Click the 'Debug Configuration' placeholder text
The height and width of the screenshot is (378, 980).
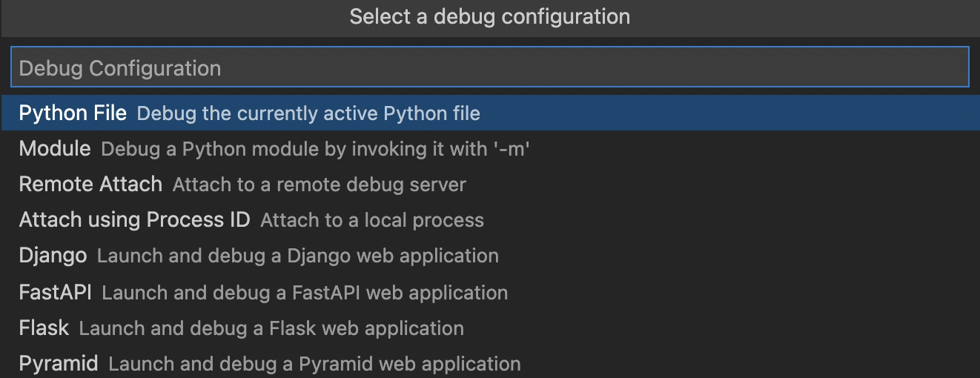point(120,68)
